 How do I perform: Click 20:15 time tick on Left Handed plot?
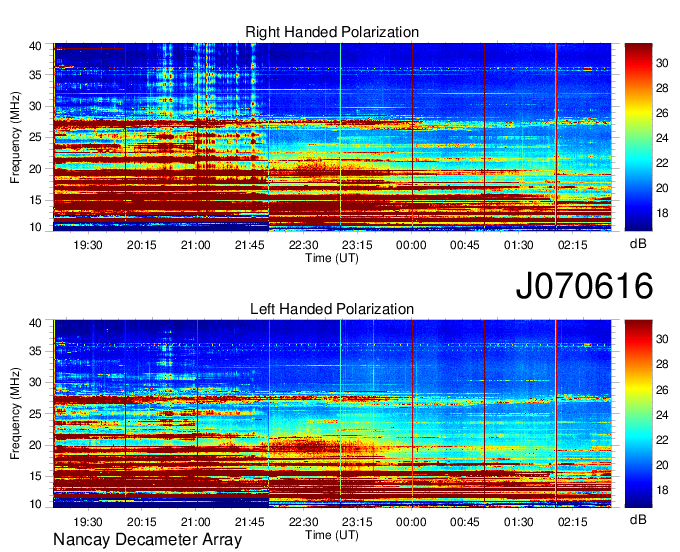point(141,522)
